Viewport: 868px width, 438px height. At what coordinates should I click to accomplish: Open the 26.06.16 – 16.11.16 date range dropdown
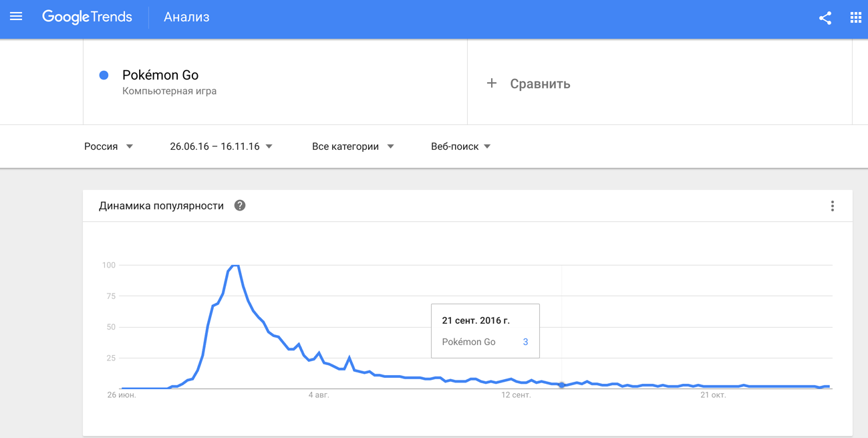pos(221,146)
